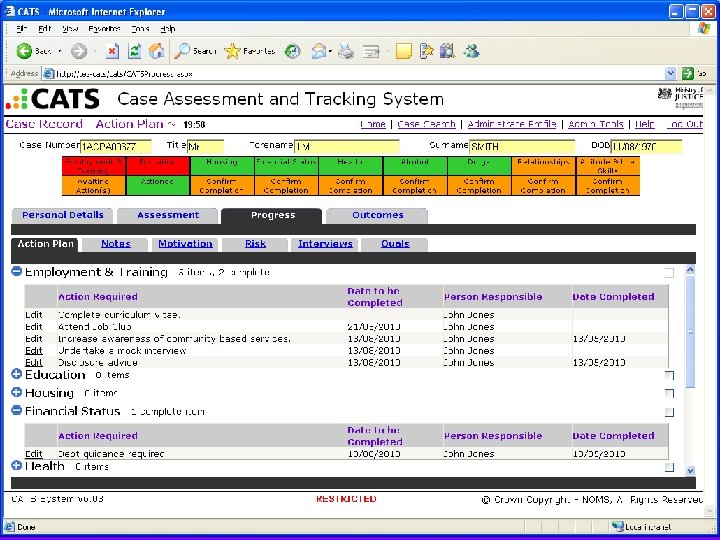Image resolution: width=720 pixels, height=540 pixels.
Task: Click the Surname field containing SMITH
Action: coord(522,146)
